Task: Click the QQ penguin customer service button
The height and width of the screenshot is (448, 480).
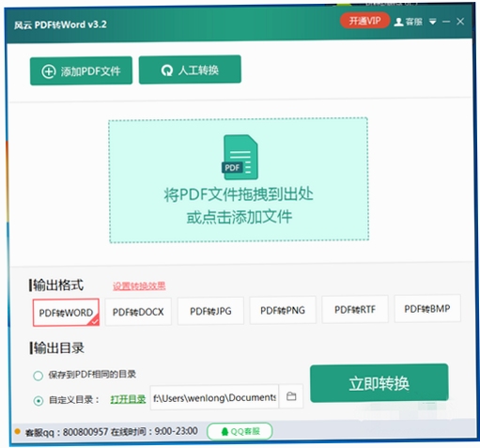Action: (x=240, y=431)
